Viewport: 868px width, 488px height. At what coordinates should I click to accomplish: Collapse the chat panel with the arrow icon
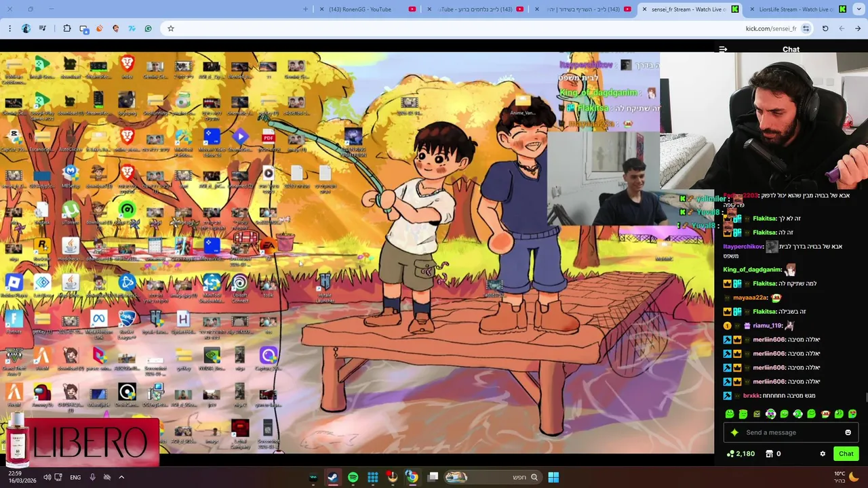click(723, 49)
